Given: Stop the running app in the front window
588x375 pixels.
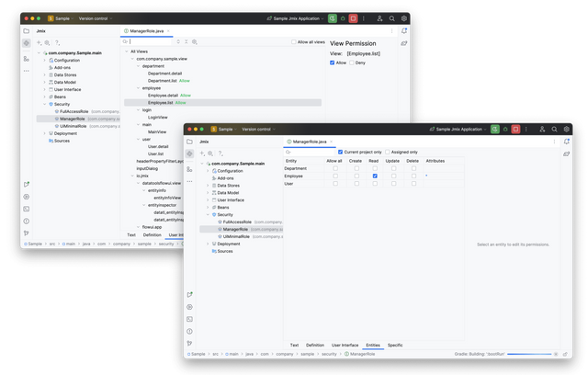Looking at the screenshot, I should tap(515, 129).
